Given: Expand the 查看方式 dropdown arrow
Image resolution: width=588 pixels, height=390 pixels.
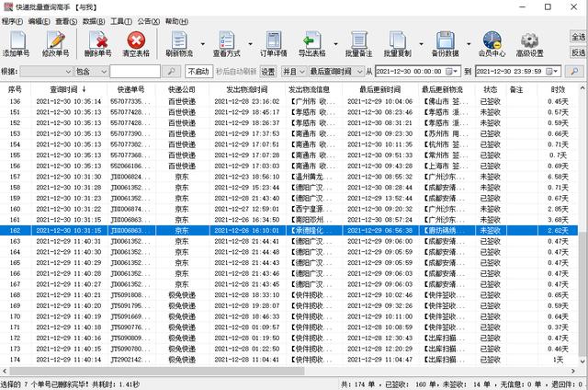Looking at the screenshot, I should tap(250, 44).
